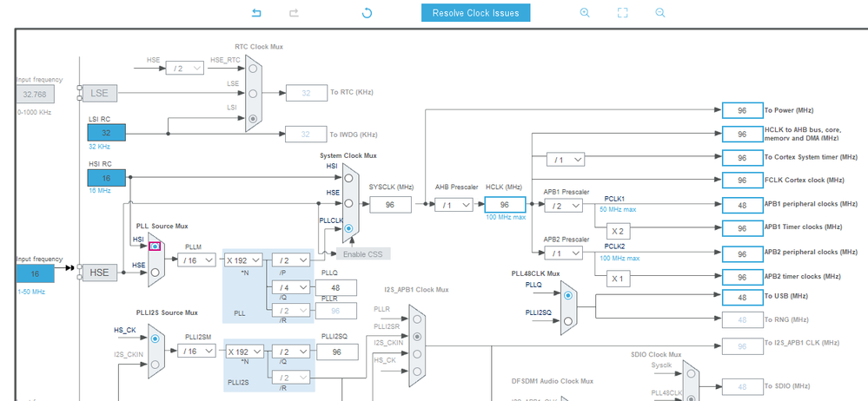The image size is (868, 401).
Task: Select PLLQ in PLL48CLK Mux
Action: click(567, 295)
